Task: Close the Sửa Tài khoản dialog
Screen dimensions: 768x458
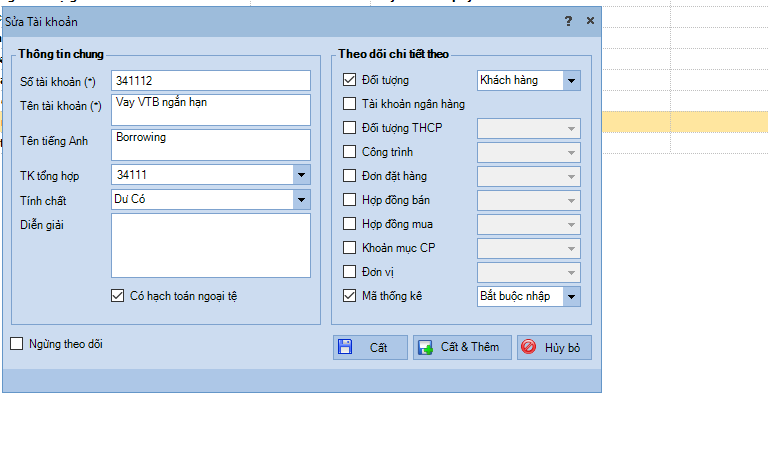Action: [590, 21]
